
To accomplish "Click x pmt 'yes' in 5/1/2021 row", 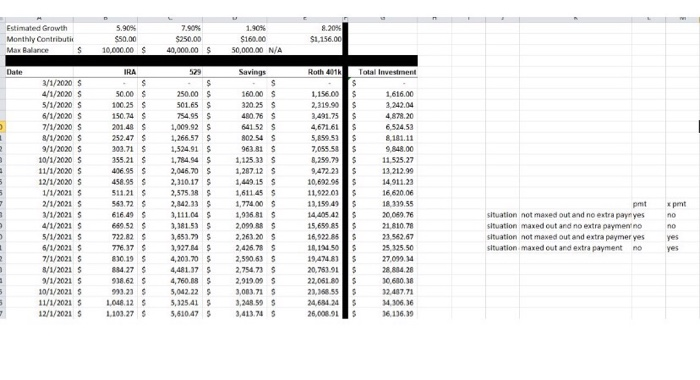I will (x=682, y=237).
